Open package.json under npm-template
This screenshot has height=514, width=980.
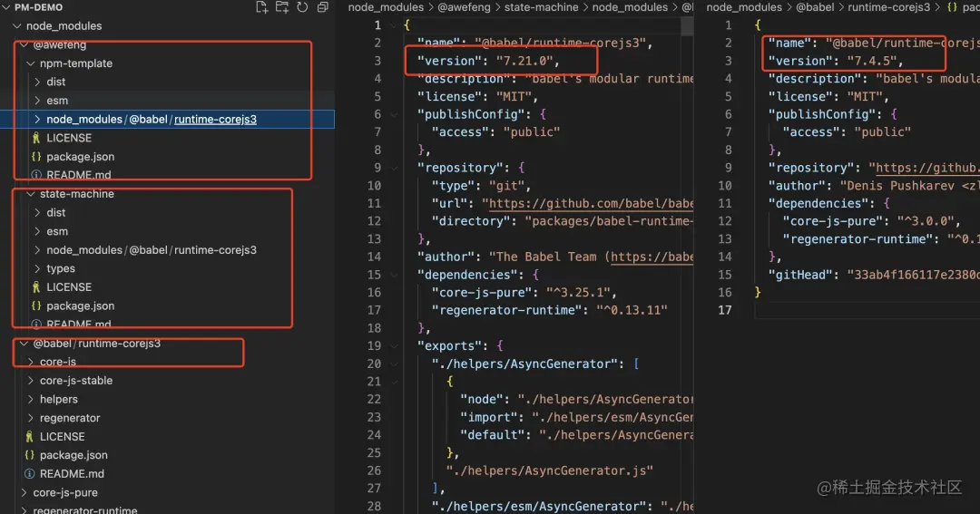(80, 157)
